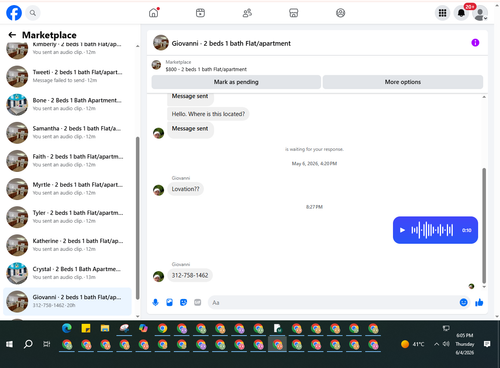Launch Microsoft Edge from taskbar
The height and width of the screenshot is (368, 500).
67,329
